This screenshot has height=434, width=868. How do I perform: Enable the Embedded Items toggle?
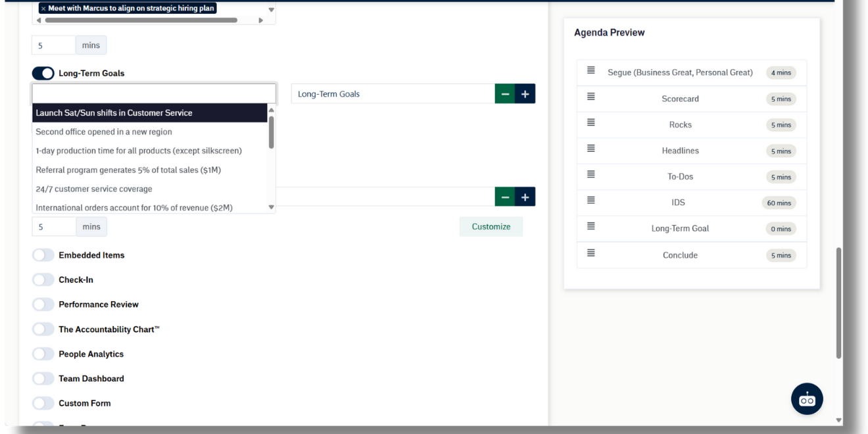(43, 255)
